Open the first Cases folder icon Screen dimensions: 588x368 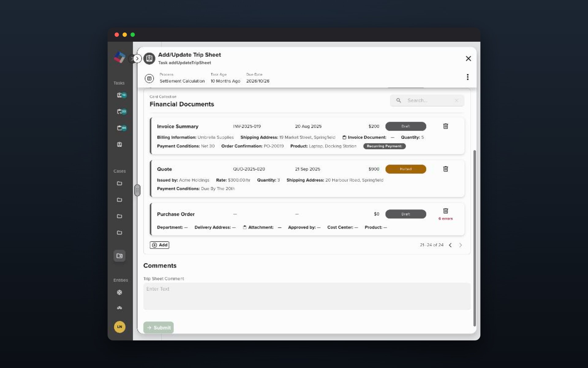tap(119, 183)
